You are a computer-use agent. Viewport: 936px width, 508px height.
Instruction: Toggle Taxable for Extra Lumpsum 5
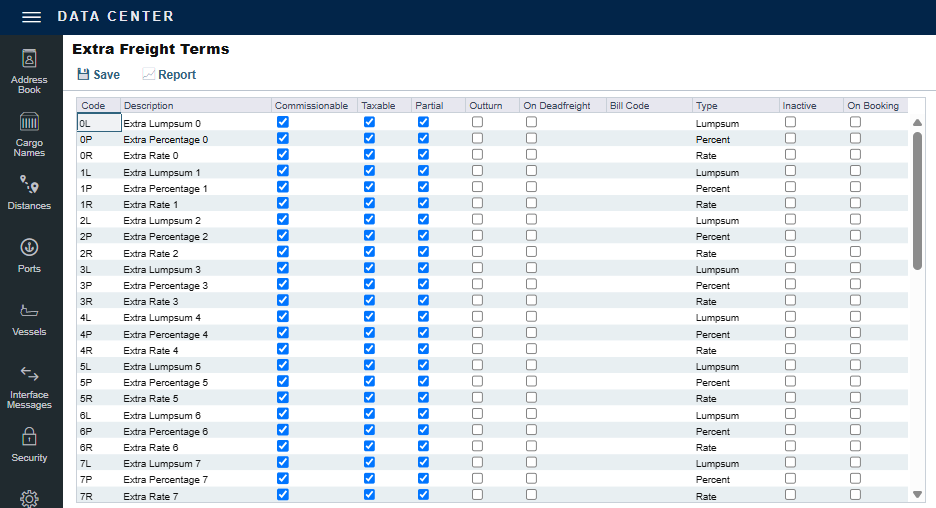click(370, 365)
